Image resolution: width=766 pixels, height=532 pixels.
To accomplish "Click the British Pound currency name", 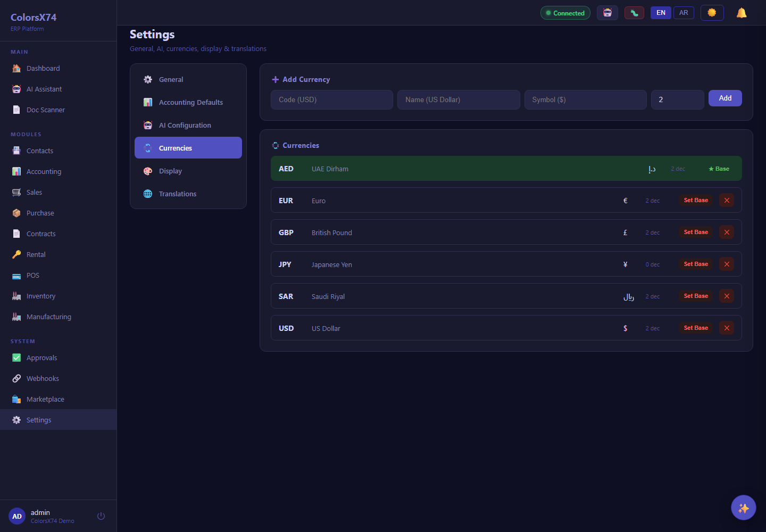I will (x=331, y=232).
